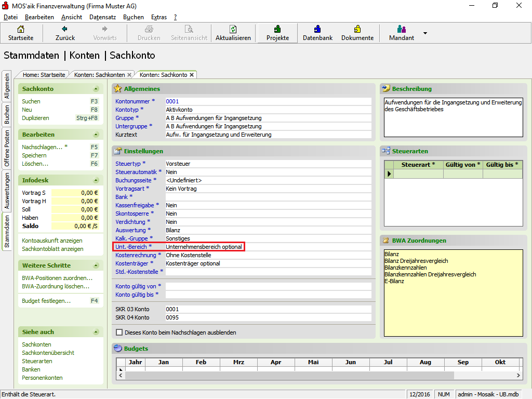This screenshot has height=399, width=532.
Task: Switch to the Auswertungen vertical tab
Action: (7, 191)
